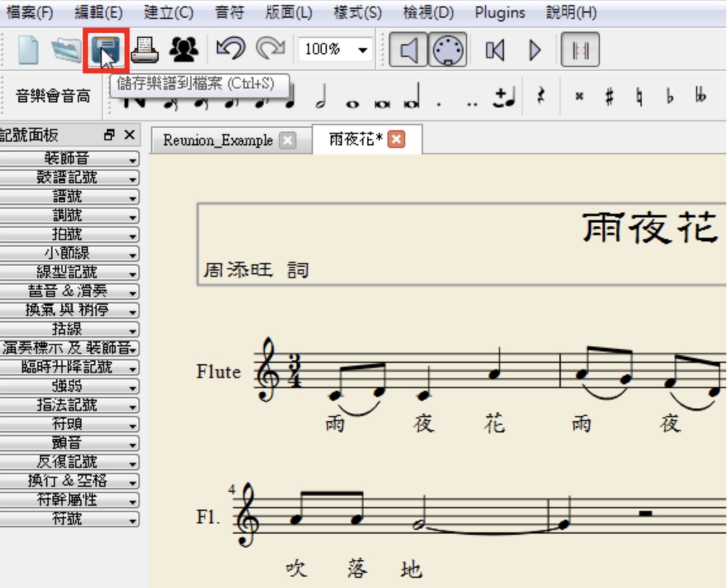Add a double augmentation dot

point(472,104)
